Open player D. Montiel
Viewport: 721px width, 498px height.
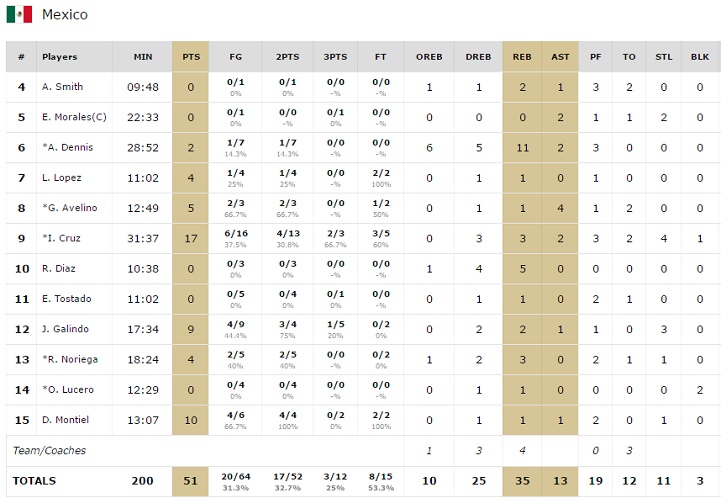pos(65,419)
